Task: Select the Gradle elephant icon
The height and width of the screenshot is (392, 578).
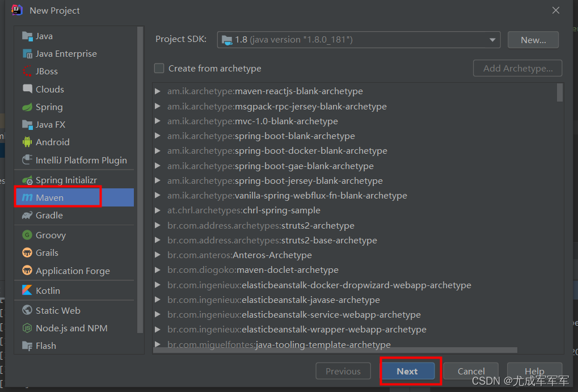Action: 27,216
